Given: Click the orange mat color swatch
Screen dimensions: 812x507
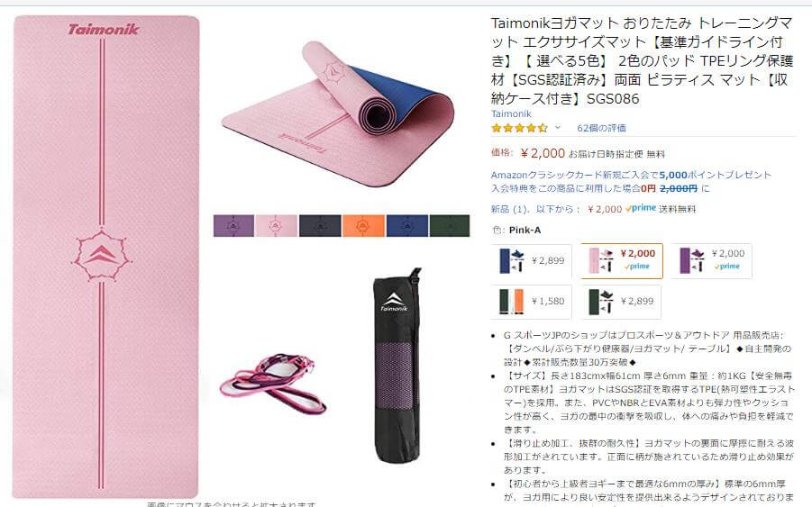Looking at the screenshot, I should tap(363, 225).
